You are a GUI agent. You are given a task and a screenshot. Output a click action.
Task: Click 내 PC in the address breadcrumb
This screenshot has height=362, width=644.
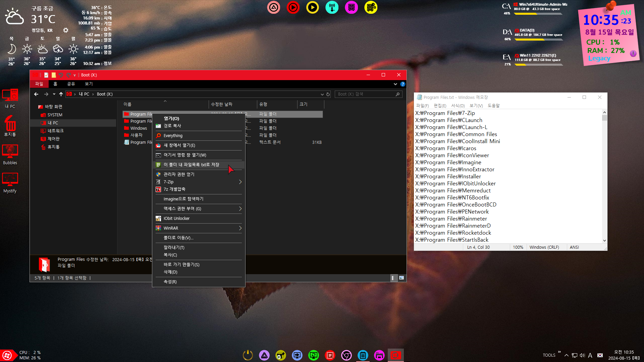[84, 94]
